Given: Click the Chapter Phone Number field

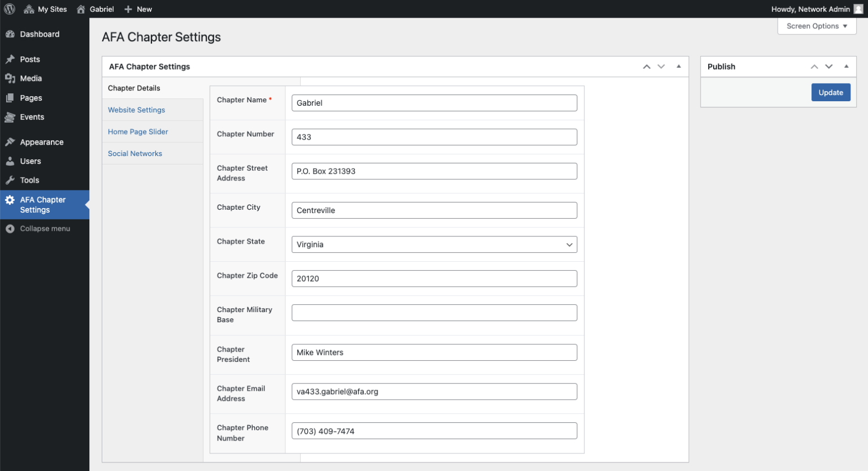Looking at the screenshot, I should pyautogui.click(x=435, y=431).
